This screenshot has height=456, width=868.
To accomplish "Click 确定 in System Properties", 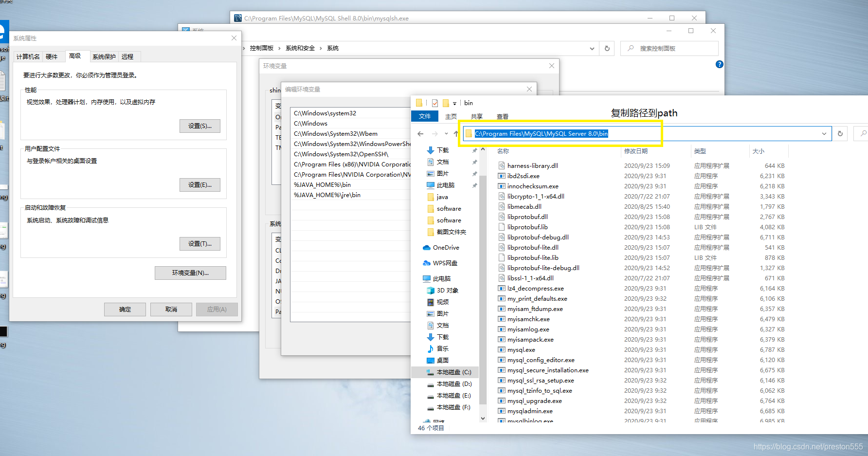I will (125, 310).
